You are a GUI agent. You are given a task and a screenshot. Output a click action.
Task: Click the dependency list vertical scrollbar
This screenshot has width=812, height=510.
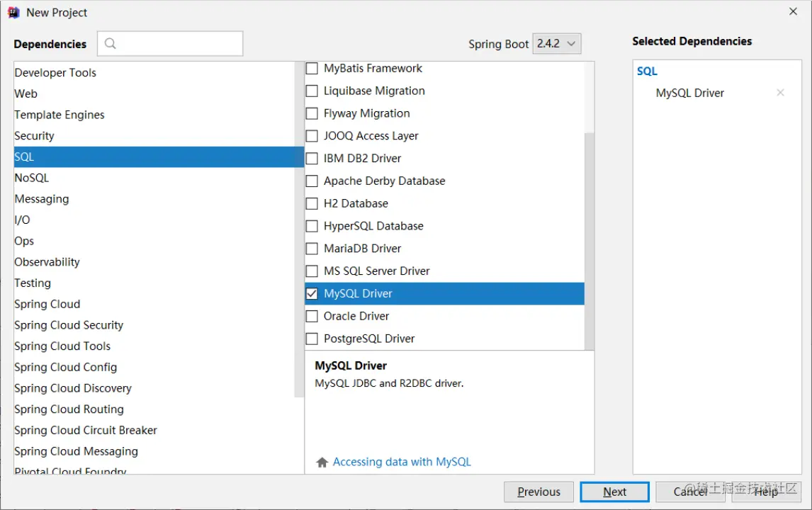tap(590, 241)
